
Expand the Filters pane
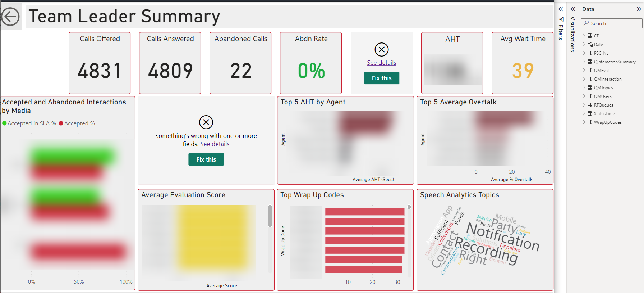click(561, 9)
